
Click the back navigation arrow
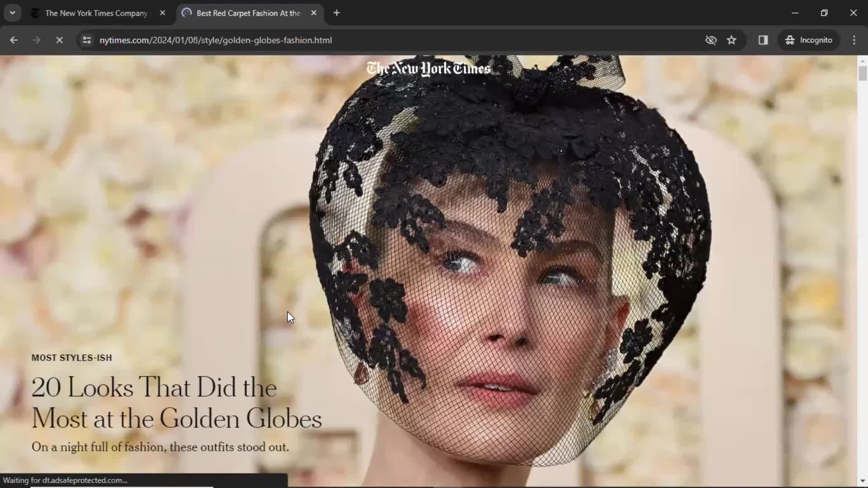14,40
